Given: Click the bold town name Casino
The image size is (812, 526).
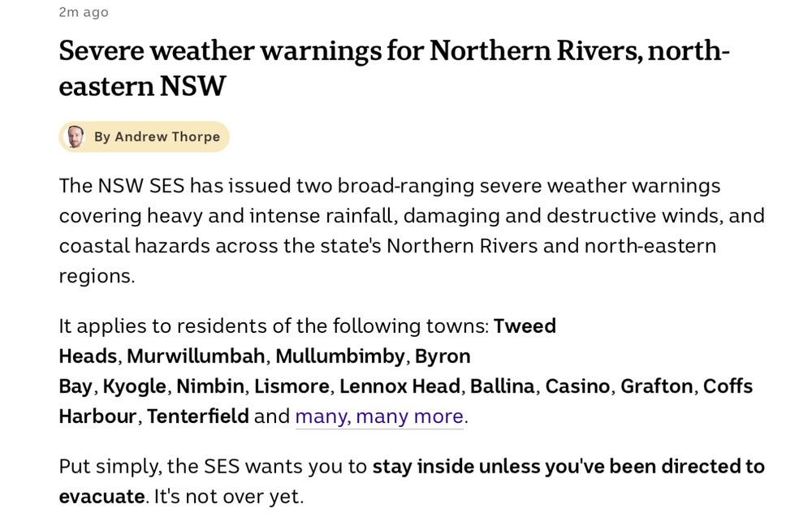Looking at the screenshot, I should [x=577, y=386].
